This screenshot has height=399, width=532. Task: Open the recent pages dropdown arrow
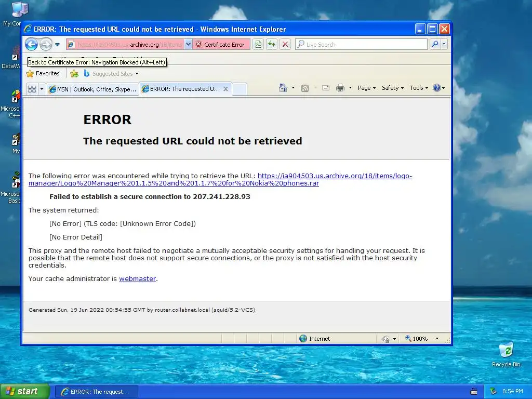[57, 45]
